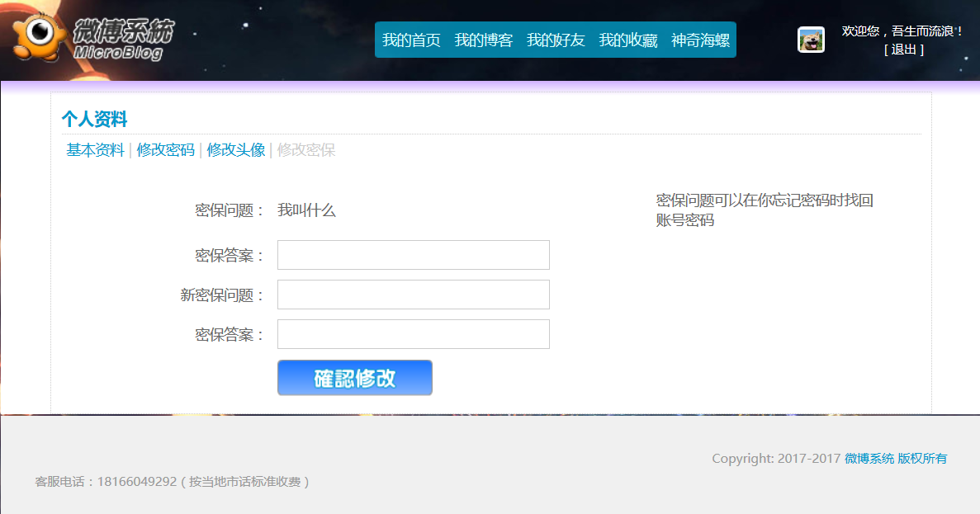Go to 我的首页 in navigation bar

411,40
